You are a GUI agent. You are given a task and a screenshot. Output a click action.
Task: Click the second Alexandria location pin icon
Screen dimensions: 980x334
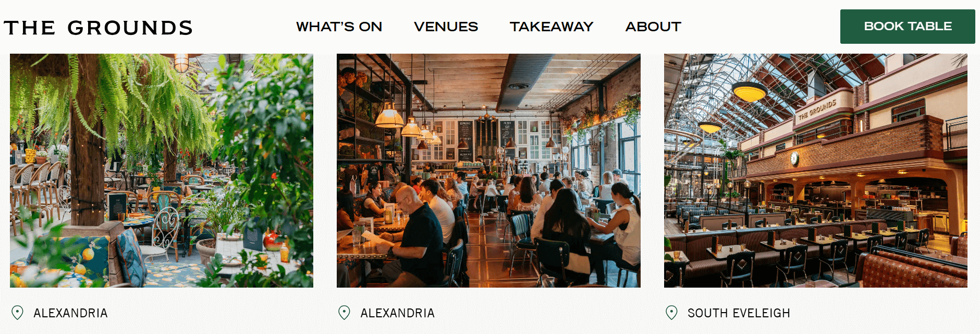click(x=344, y=313)
